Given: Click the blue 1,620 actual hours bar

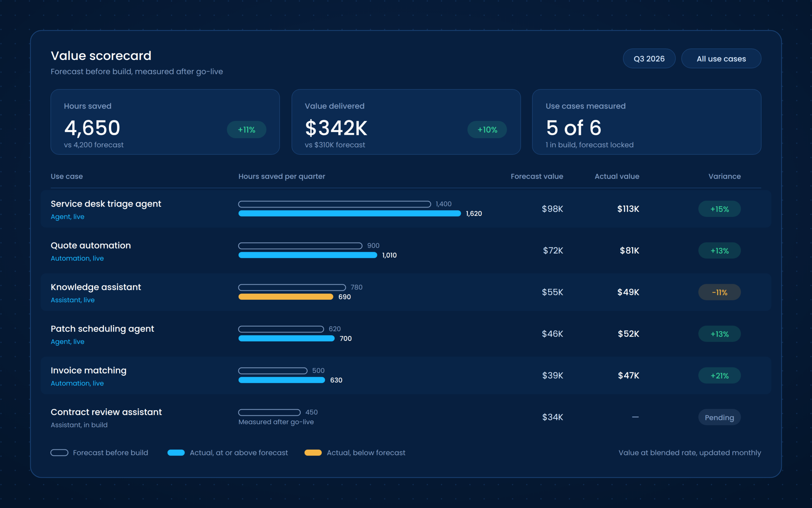Looking at the screenshot, I should click(x=350, y=213).
